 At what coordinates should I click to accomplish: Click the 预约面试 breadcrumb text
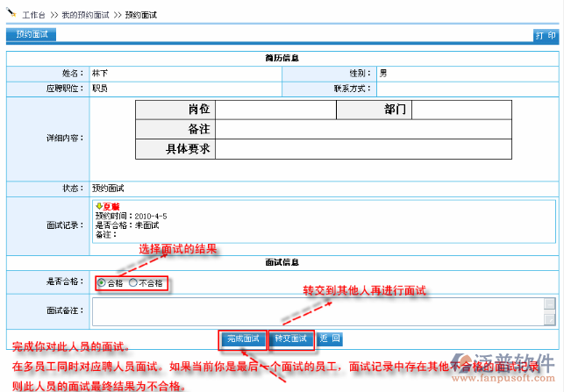pos(140,15)
